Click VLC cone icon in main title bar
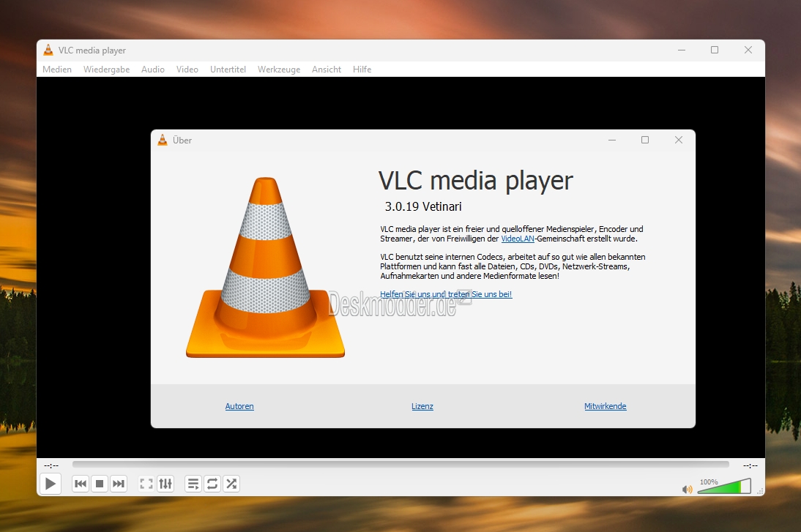 coord(48,50)
